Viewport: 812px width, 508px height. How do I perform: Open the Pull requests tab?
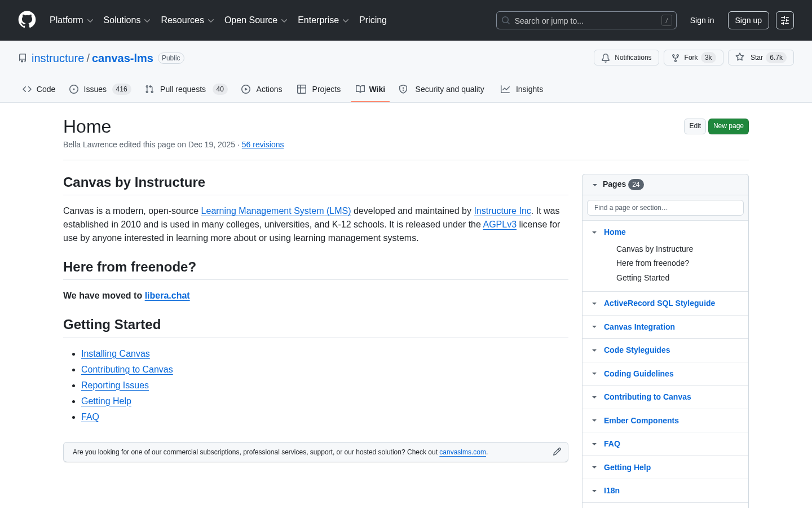tap(186, 89)
